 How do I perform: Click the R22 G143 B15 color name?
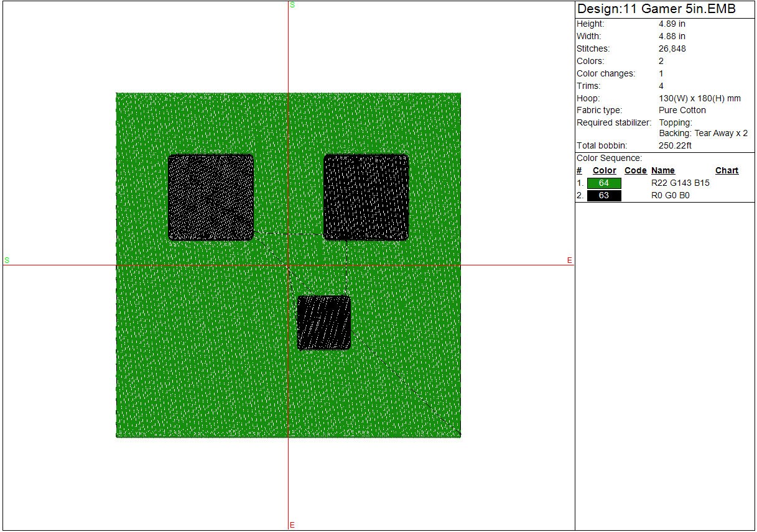(x=680, y=183)
